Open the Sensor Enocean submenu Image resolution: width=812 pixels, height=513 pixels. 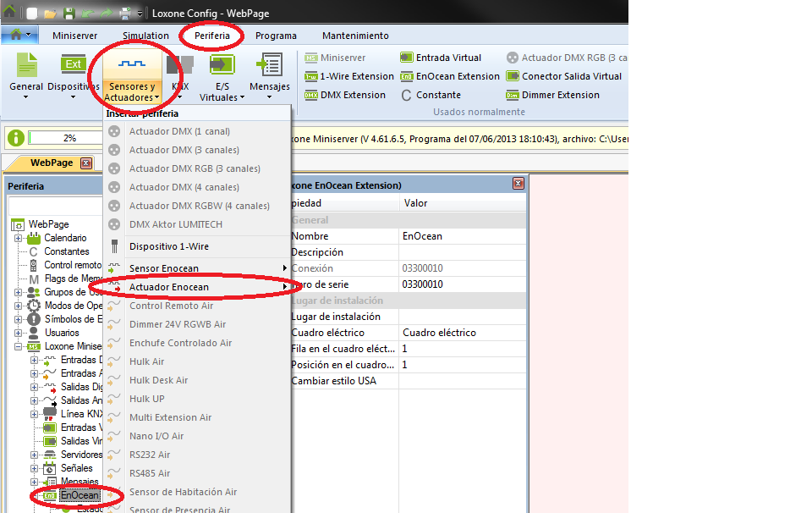click(163, 268)
